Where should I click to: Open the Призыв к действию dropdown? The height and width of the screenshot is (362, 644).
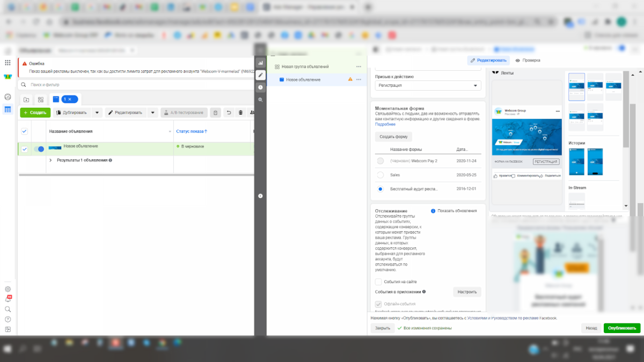[x=428, y=85]
